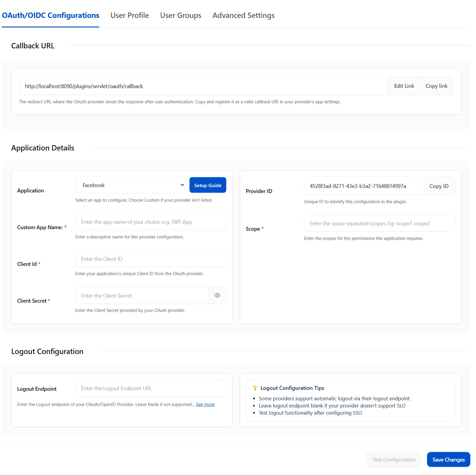
Task: Click the lightbulb icon beside Logout Configuration Tips
Action: [x=255, y=388]
